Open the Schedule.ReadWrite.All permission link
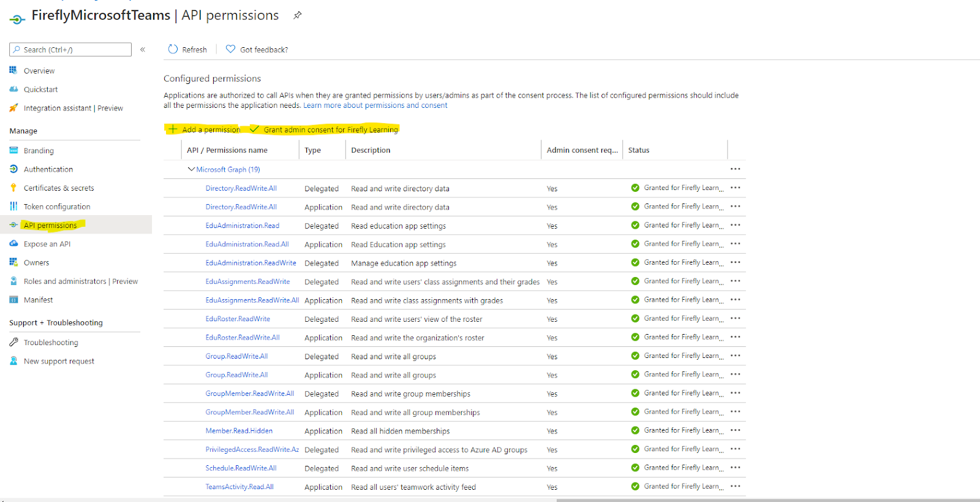980x502 pixels. point(241,468)
